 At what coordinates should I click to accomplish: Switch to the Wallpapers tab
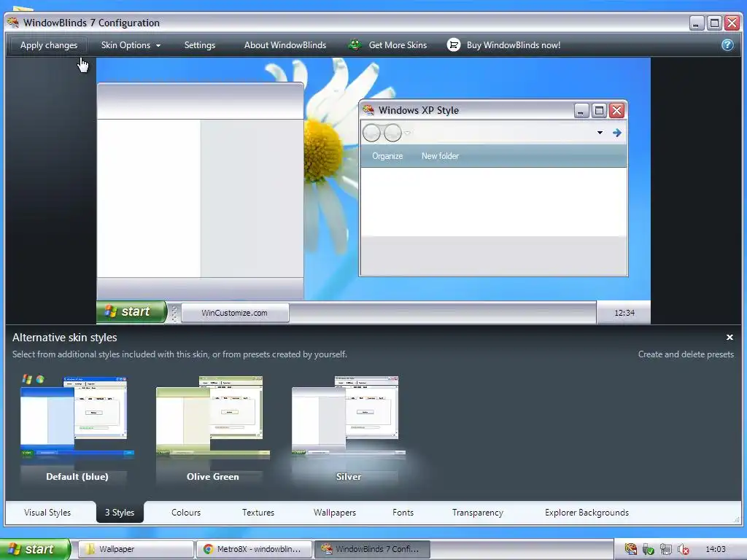tap(334, 513)
